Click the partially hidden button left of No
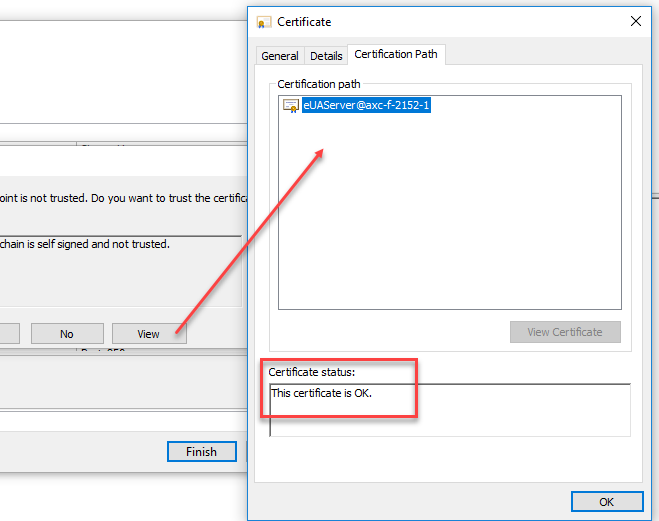659x521 pixels. coord(9,334)
